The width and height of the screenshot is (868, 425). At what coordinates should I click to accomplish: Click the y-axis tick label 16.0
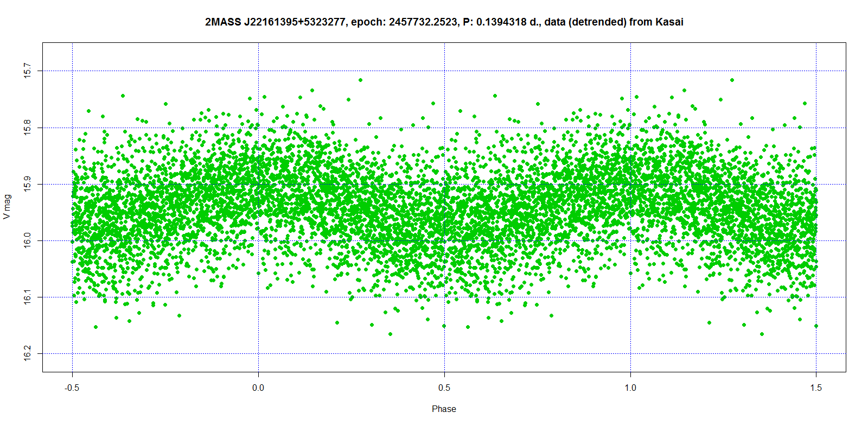[x=28, y=240]
